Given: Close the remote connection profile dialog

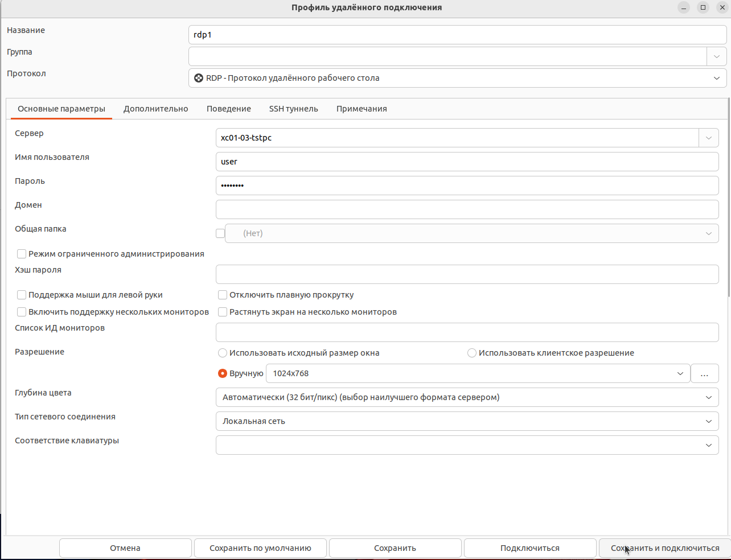Looking at the screenshot, I should pos(722,7).
